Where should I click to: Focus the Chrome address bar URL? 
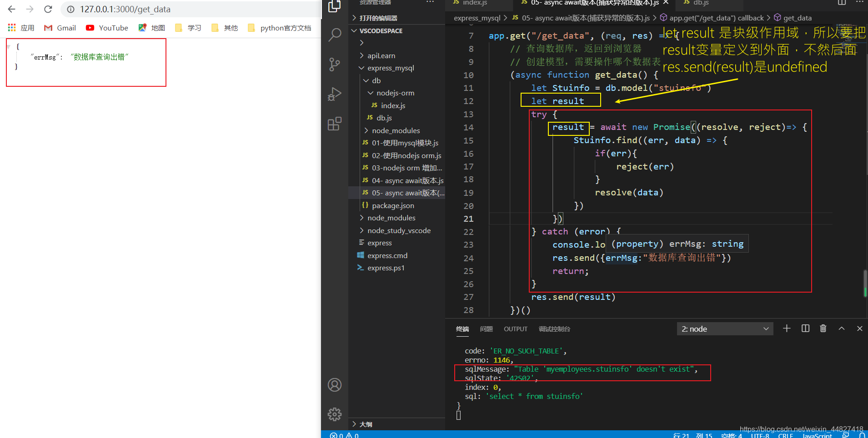pyautogui.click(x=125, y=9)
